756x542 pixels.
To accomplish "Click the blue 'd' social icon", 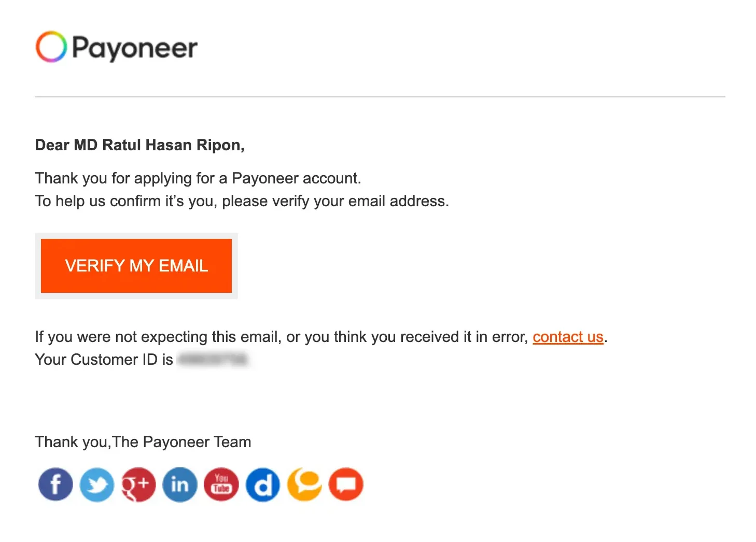I will tap(262, 484).
